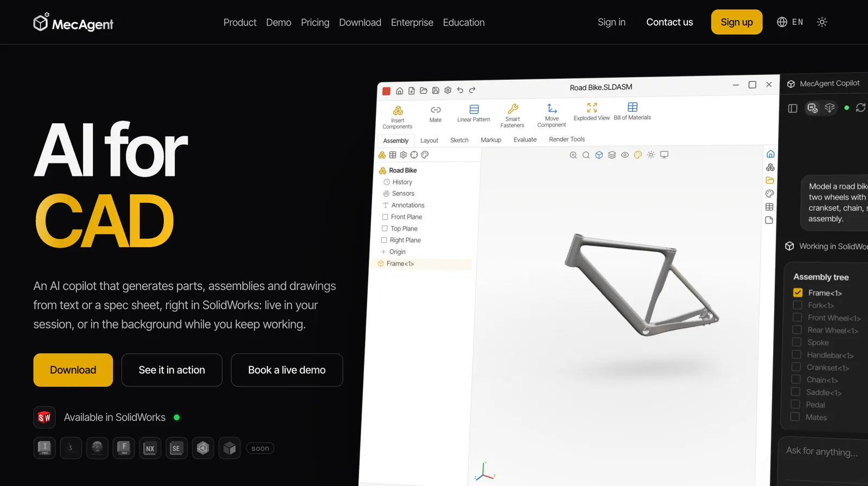Click Book a live demo button
Screen dimensions: 868x486
287,370
